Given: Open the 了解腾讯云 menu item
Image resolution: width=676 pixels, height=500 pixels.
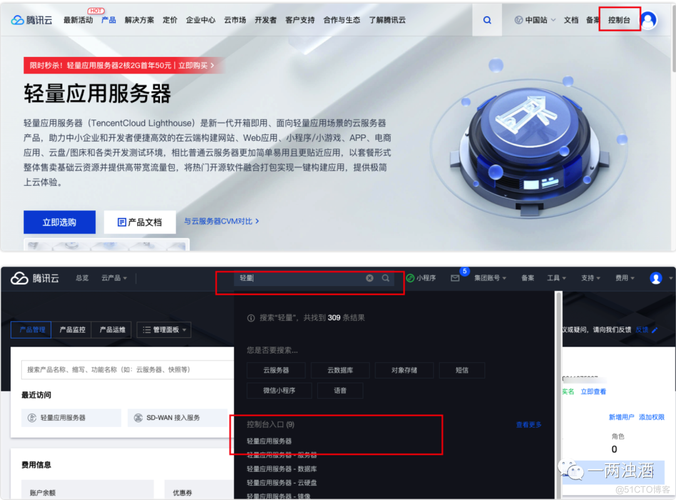Looking at the screenshot, I should [x=387, y=20].
